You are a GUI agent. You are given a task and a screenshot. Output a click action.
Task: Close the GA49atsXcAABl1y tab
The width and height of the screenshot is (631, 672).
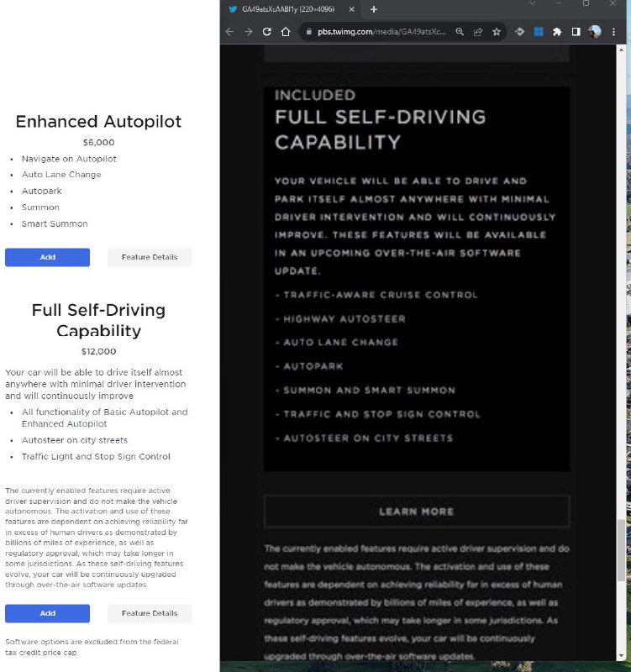(351, 9)
